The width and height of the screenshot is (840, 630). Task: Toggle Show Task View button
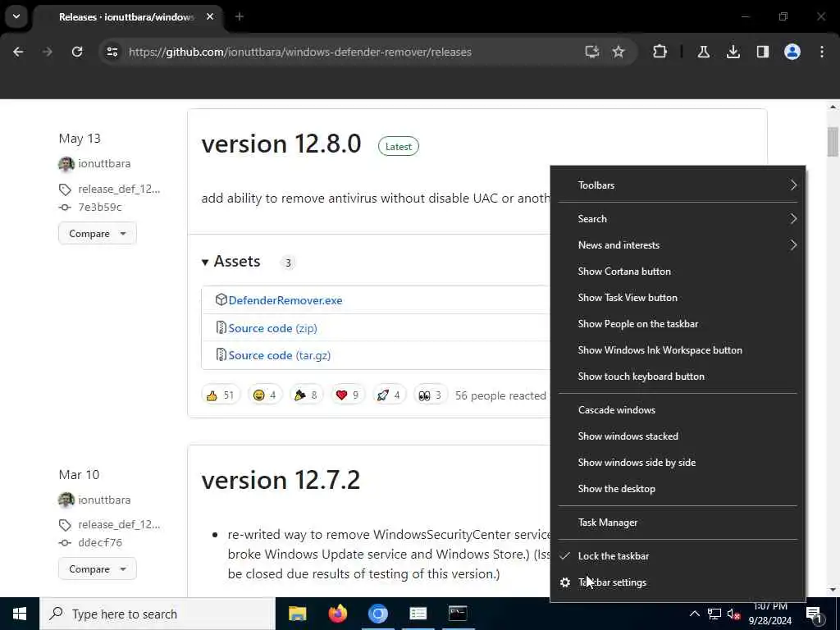point(678,298)
